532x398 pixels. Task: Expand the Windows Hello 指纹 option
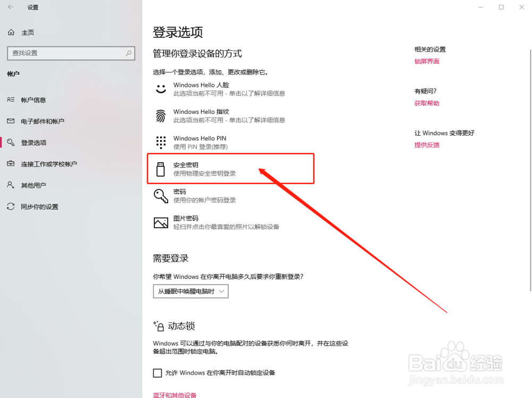click(231, 115)
